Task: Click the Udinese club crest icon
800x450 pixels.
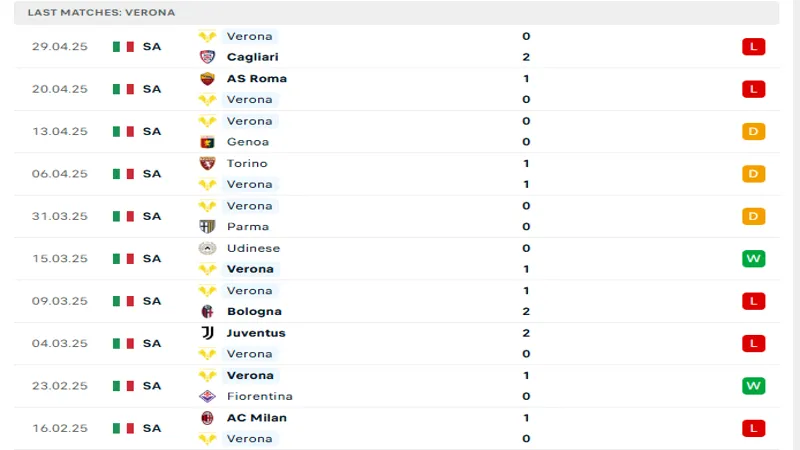Action: tap(208, 248)
